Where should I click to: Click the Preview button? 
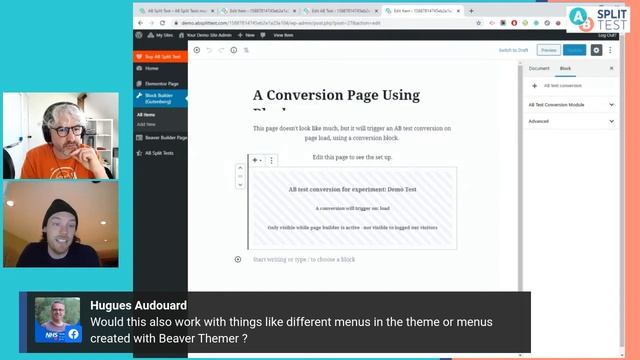[549, 50]
